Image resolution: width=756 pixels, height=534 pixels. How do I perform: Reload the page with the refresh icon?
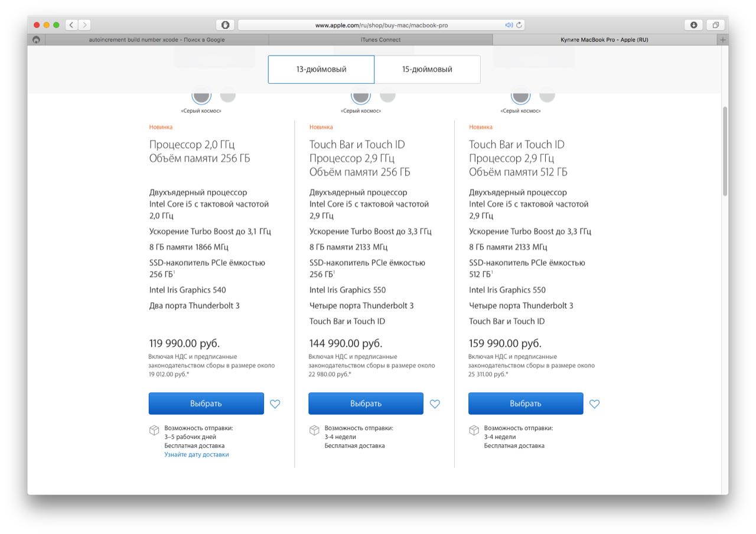519,25
